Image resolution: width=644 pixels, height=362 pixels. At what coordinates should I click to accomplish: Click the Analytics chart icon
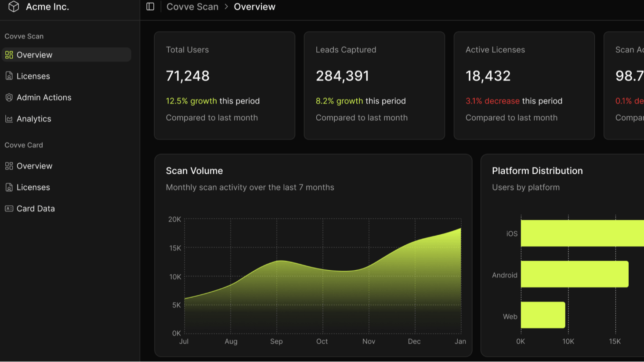coord(9,119)
